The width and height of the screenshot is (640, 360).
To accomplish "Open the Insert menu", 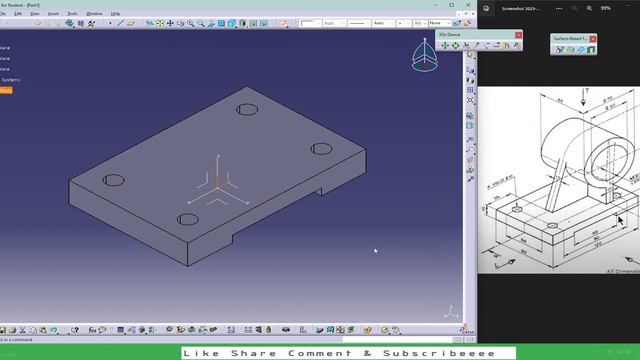I will click(53, 13).
